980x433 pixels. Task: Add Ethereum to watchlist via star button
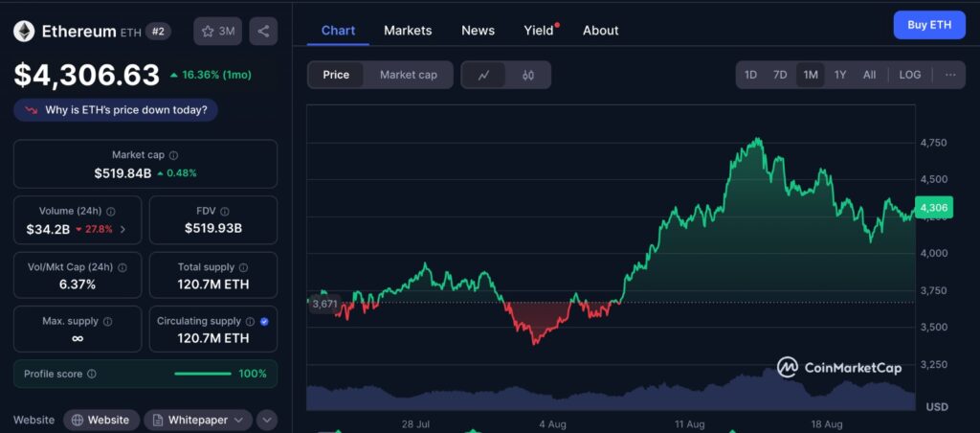[x=217, y=32]
